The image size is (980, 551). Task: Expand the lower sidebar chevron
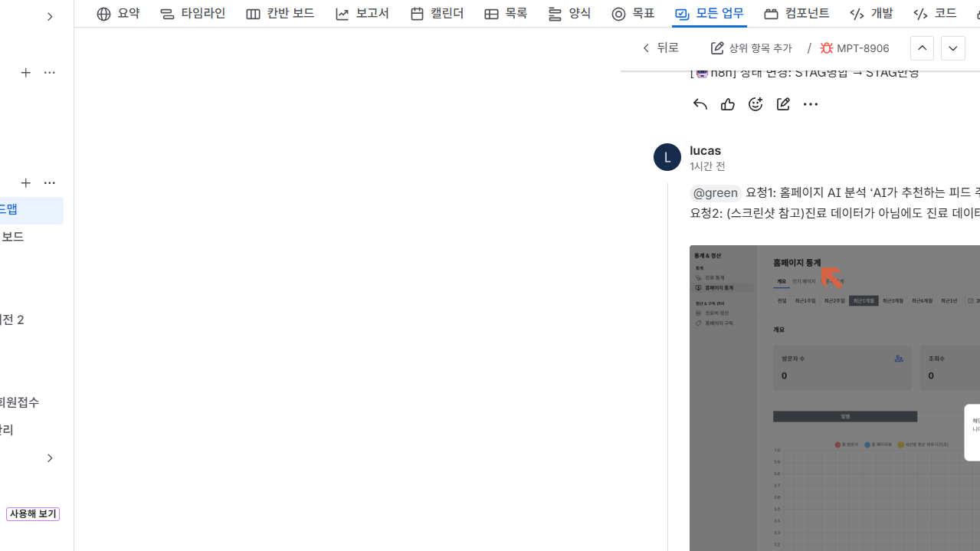49,458
